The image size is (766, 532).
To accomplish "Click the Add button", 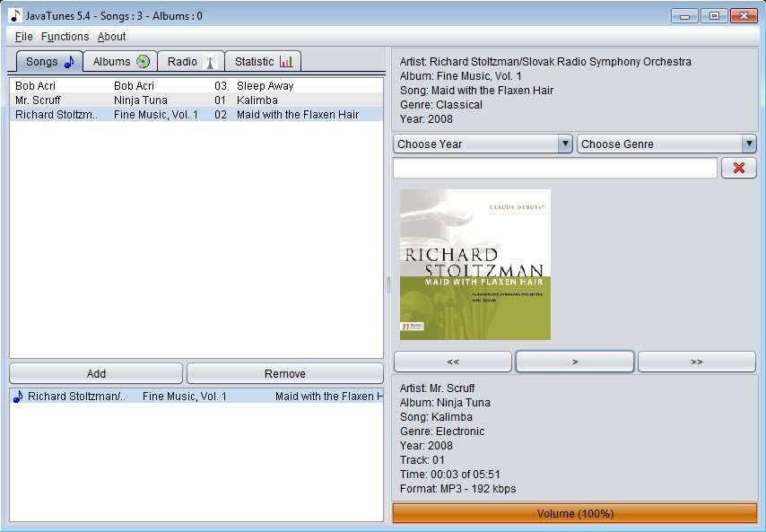I will coord(96,374).
